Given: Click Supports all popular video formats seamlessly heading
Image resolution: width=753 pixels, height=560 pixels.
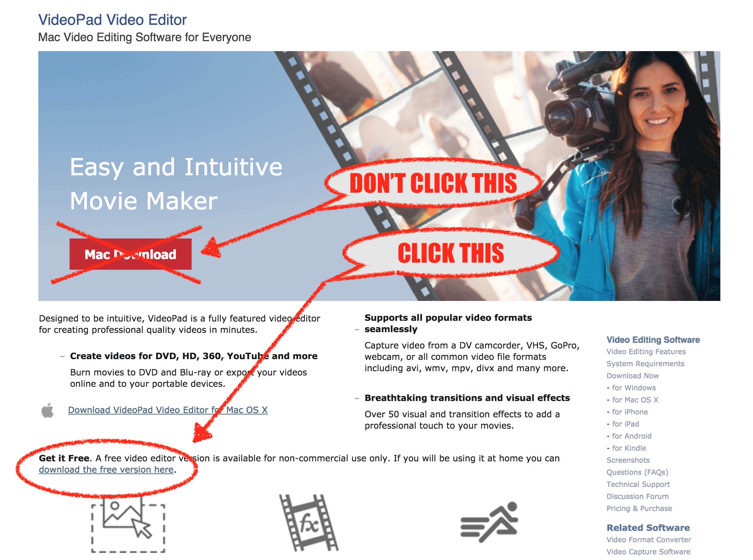Looking at the screenshot, I should (448, 323).
